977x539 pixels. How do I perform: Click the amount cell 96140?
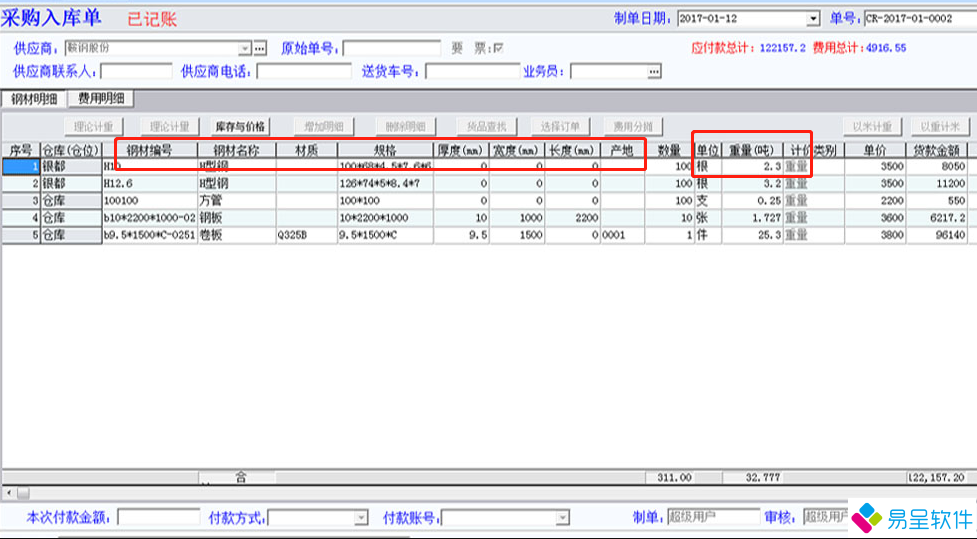(936, 235)
